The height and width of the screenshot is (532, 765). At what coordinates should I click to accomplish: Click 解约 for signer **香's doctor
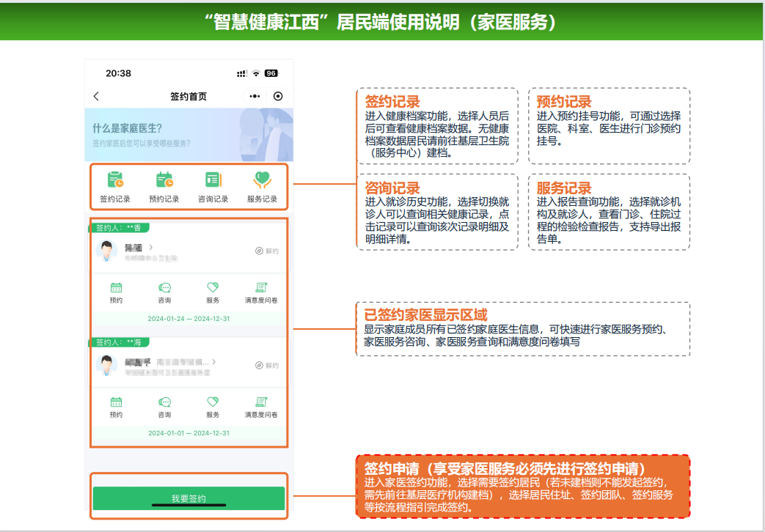[x=267, y=251]
